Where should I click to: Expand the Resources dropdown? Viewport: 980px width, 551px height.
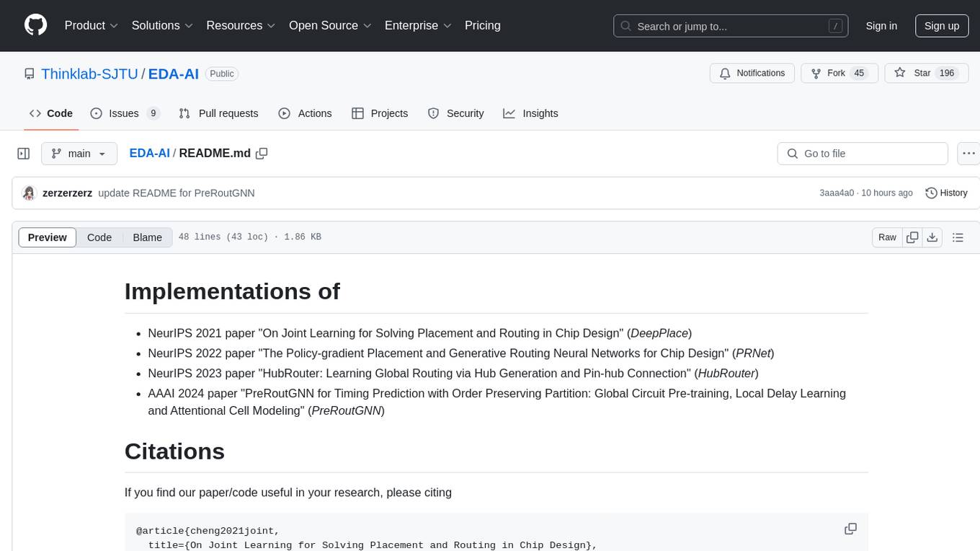point(241,25)
